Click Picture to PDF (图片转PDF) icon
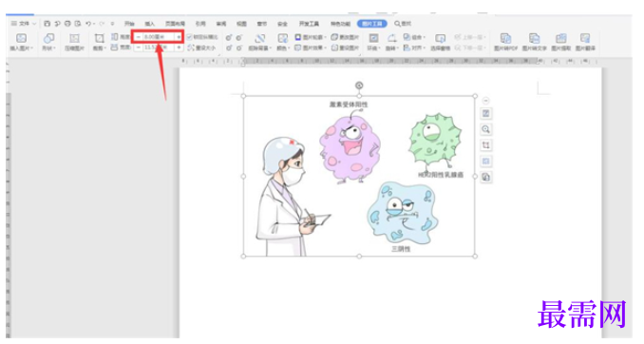The height and width of the screenshot is (344, 644). (x=505, y=39)
